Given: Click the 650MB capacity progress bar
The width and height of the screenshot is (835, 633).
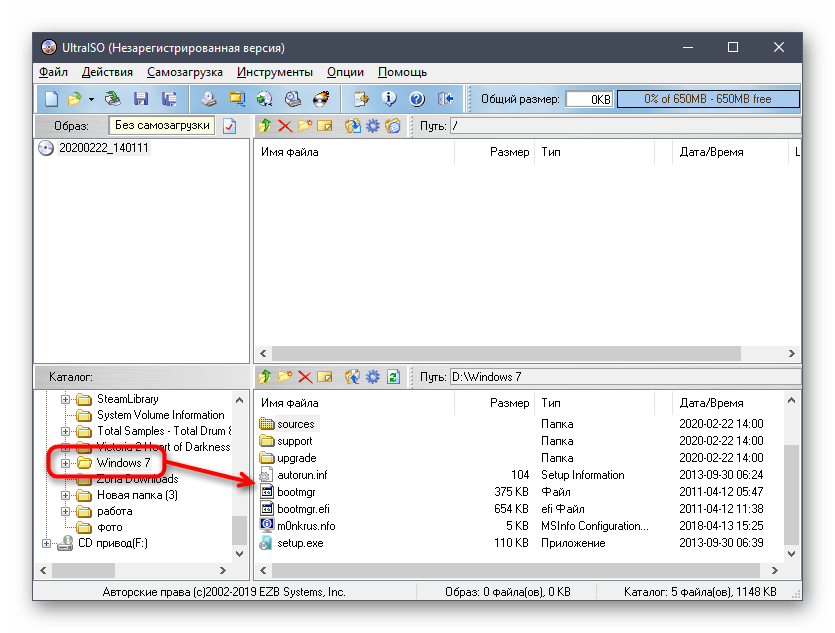Looking at the screenshot, I should [x=708, y=99].
